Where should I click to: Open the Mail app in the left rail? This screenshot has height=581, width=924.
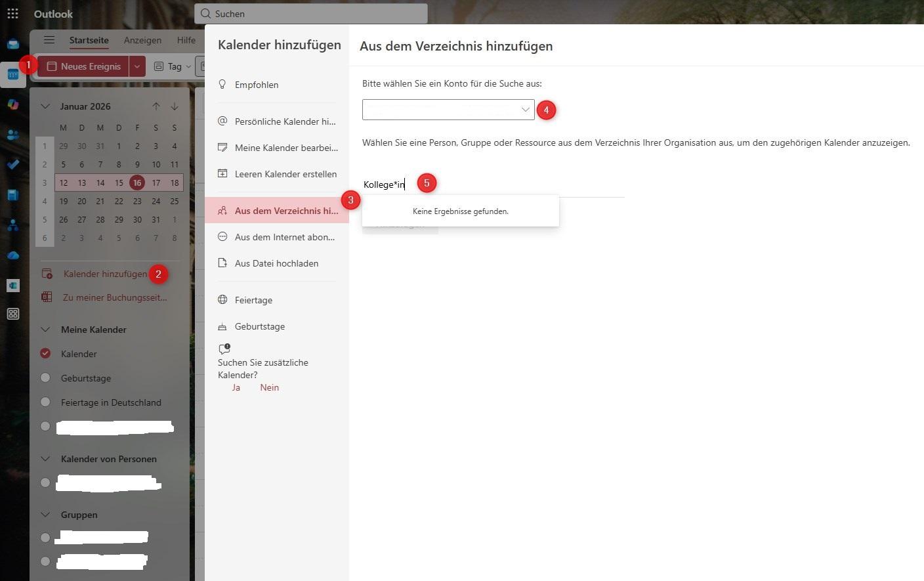click(x=13, y=43)
